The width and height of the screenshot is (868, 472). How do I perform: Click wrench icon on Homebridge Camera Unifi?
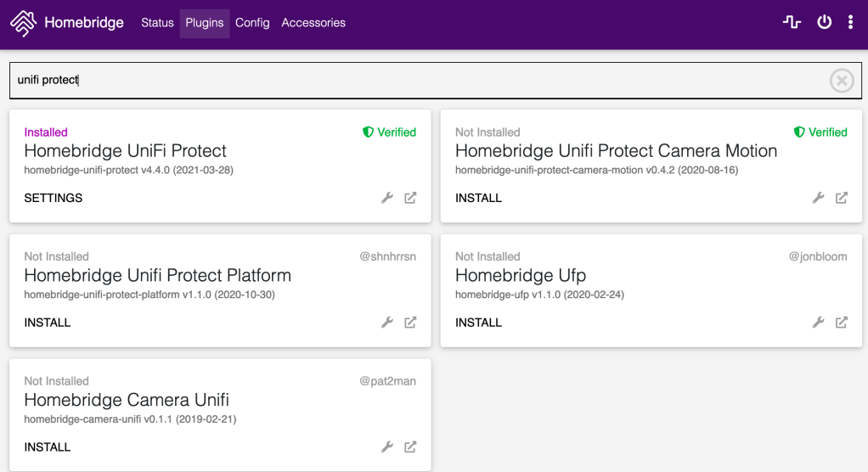click(x=387, y=447)
